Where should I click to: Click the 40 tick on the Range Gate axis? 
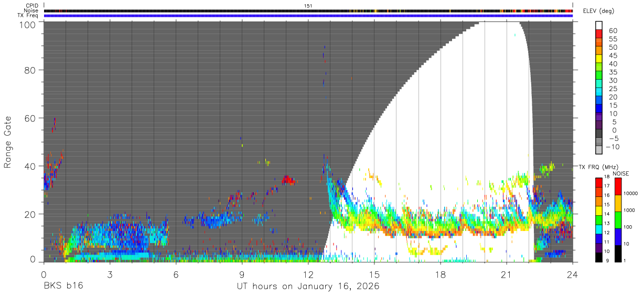coord(30,166)
